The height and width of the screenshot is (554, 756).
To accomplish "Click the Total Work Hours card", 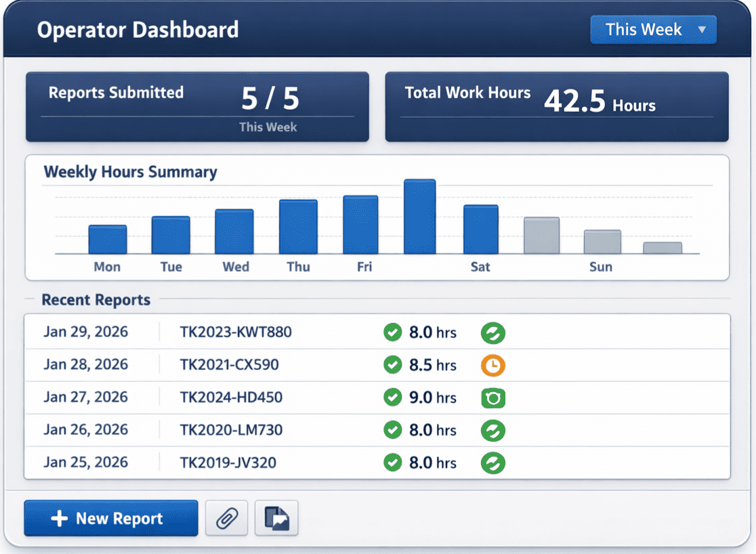I will (x=557, y=107).
